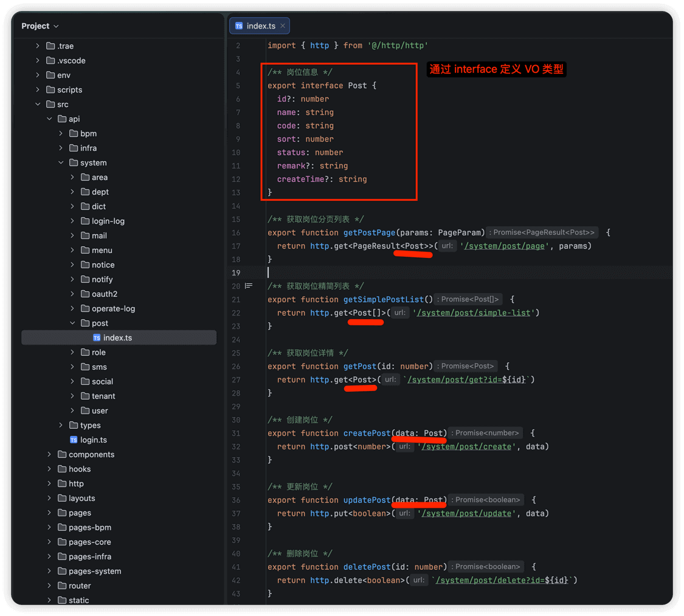This screenshot has height=616, width=684.
Task: Collapse the system folder
Action: (61, 162)
